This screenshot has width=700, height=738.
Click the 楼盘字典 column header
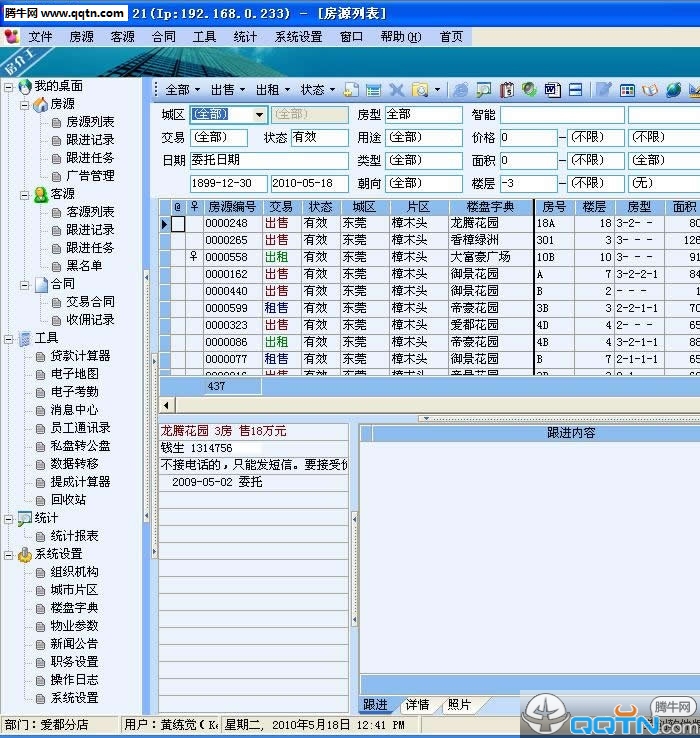[x=491, y=207]
